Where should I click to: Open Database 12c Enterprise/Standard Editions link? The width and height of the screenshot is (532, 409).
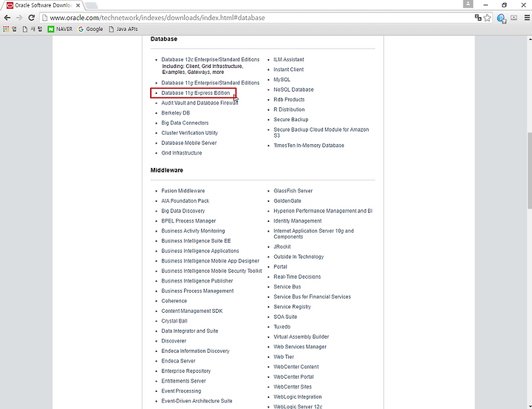click(211, 59)
